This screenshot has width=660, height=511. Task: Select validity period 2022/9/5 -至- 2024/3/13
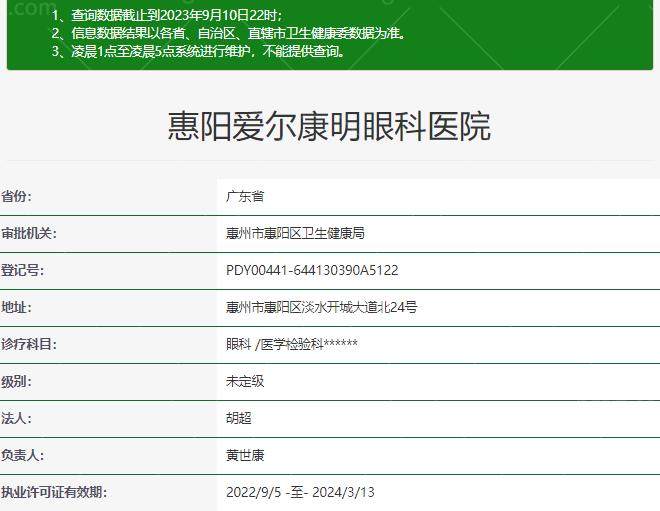pyautogui.click(x=300, y=492)
